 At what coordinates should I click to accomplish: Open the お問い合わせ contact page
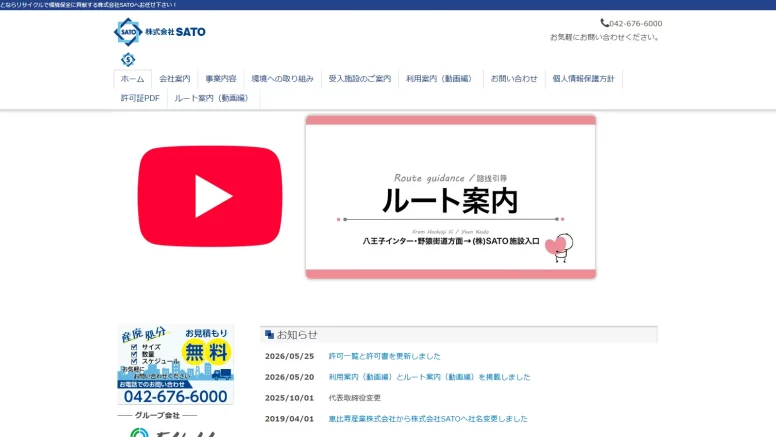pyautogui.click(x=514, y=79)
